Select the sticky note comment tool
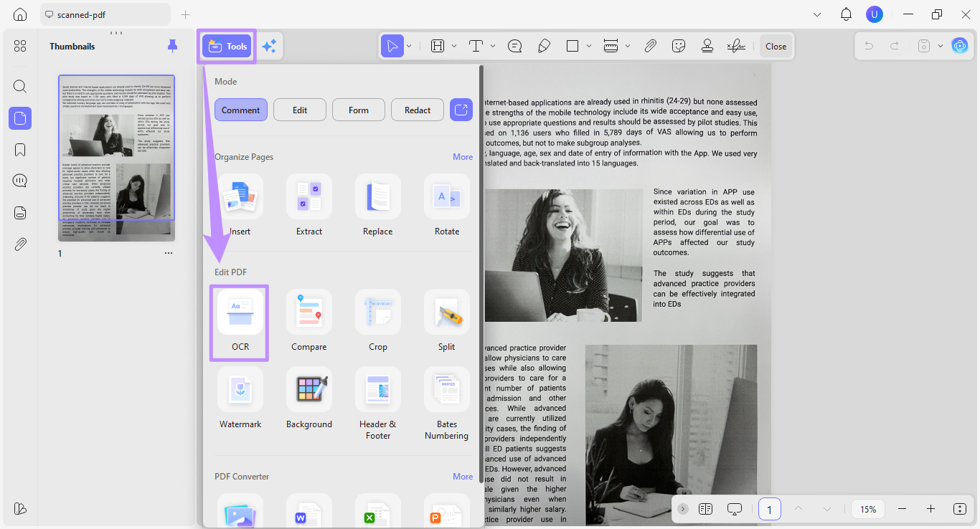The width and height of the screenshot is (980, 529). [x=514, y=46]
